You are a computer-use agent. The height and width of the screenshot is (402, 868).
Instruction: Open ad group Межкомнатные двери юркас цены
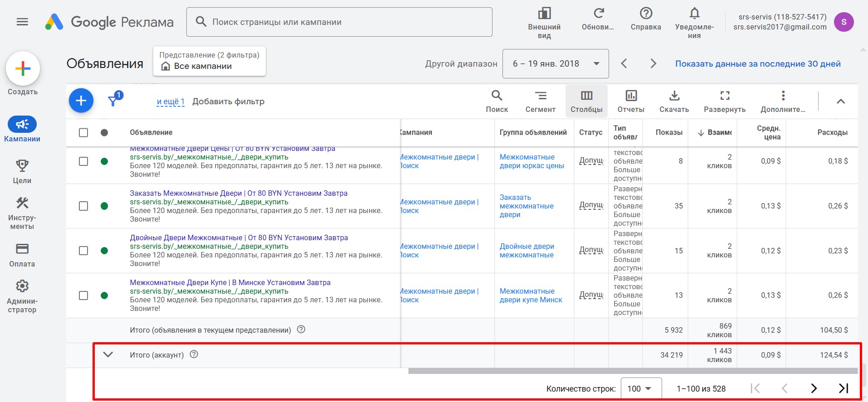[532, 161]
